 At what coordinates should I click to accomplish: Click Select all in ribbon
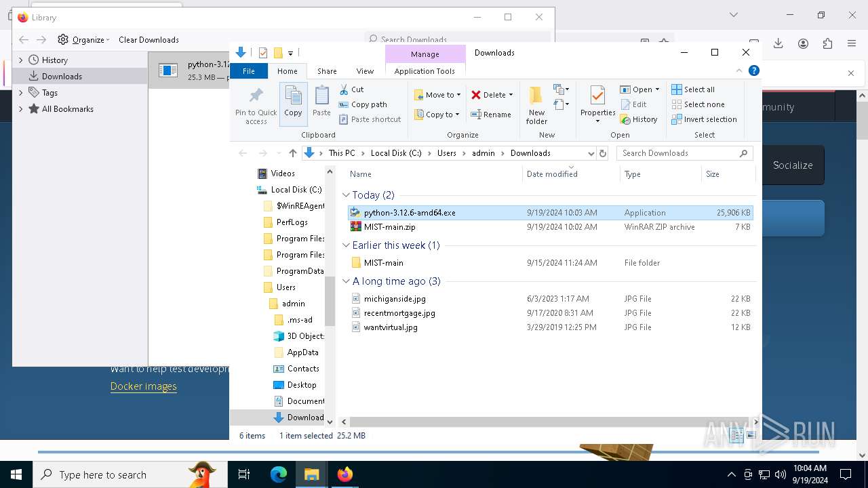click(x=692, y=89)
